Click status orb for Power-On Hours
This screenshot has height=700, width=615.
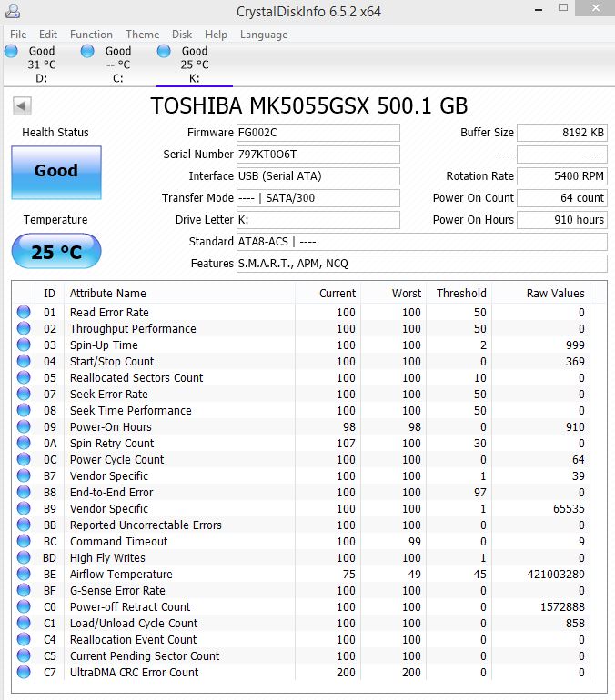(24, 426)
